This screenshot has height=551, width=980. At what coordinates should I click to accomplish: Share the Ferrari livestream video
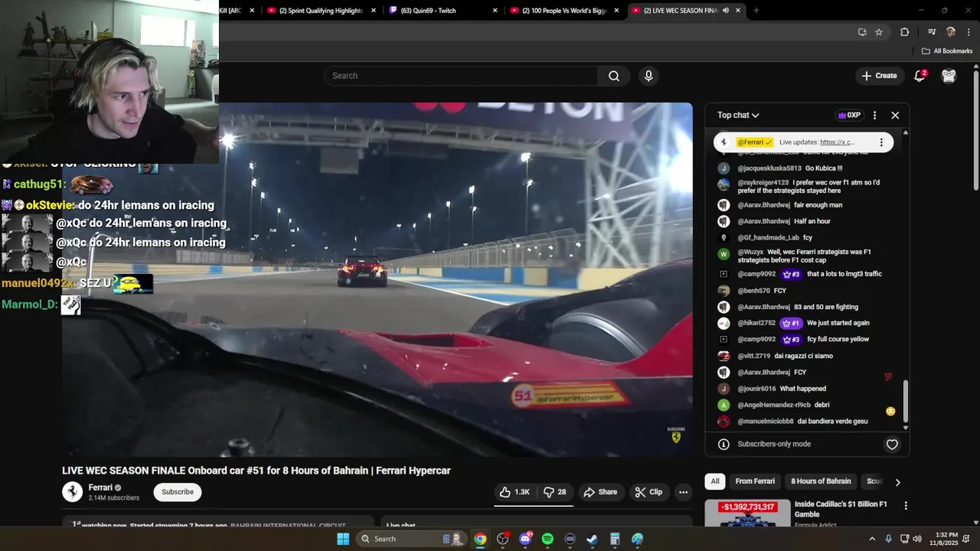point(600,492)
